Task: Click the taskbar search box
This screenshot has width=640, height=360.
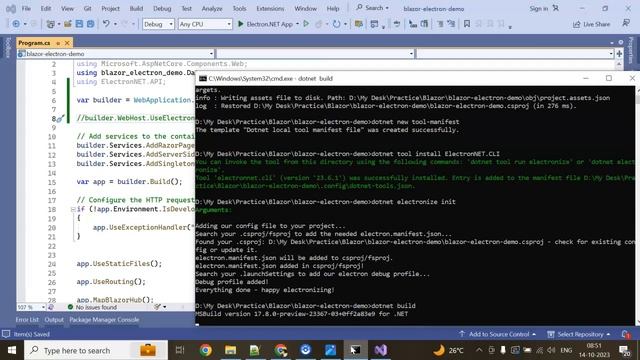Action: point(96,350)
